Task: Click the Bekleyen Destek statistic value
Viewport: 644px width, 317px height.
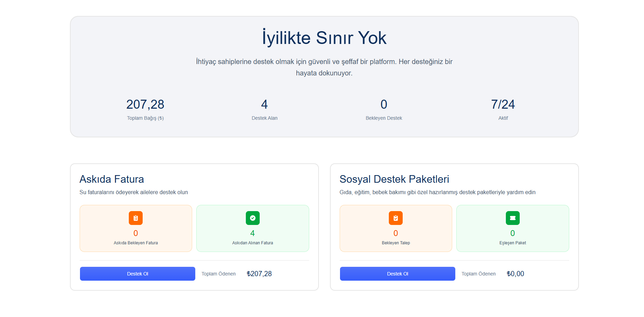Action: pyautogui.click(x=384, y=105)
